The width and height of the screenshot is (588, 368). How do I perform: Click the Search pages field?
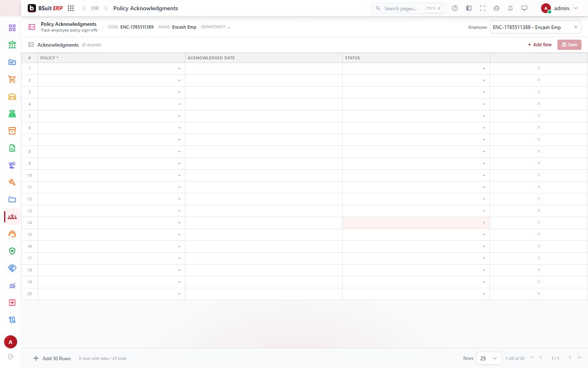[x=408, y=8]
